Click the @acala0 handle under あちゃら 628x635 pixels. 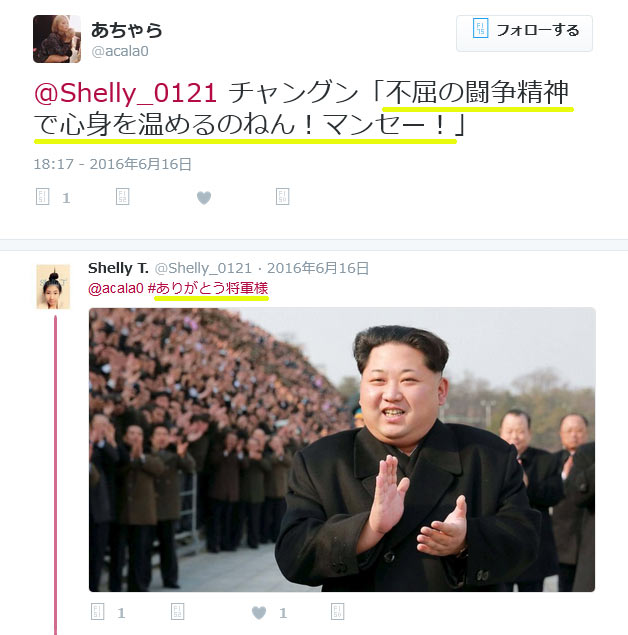coord(120,51)
